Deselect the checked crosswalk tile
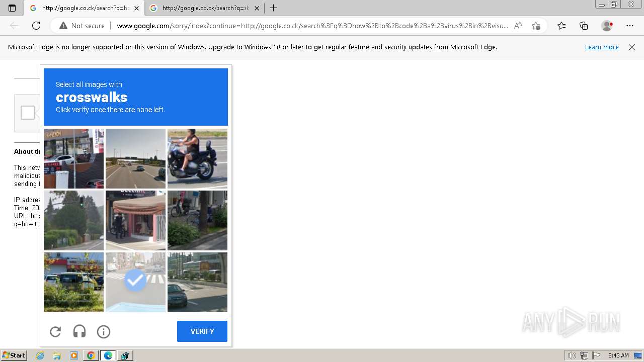Viewport: 644px width, 362px height. [x=135, y=282]
